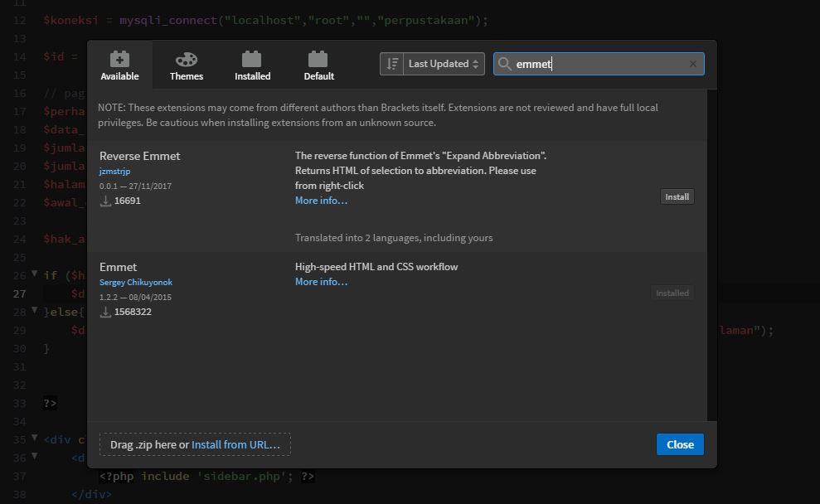
Task: Click the Reverse Emmet download count icon
Action: [105, 201]
